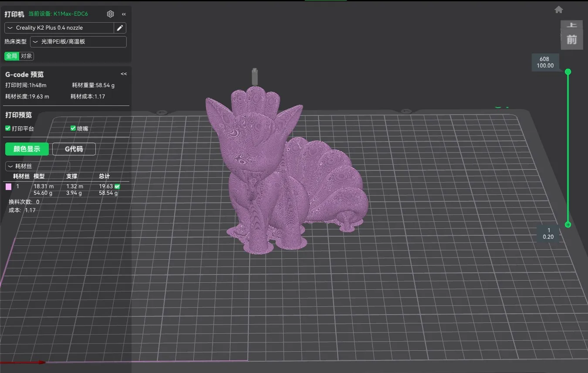588x373 pixels.
Task: Toggle the 打印平台 checkbox
Action: [8, 129]
